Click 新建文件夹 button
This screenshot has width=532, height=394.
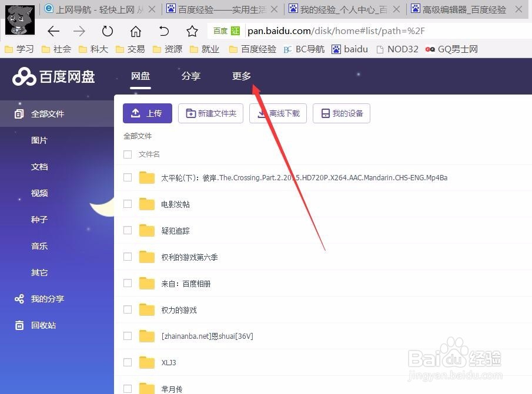pos(210,113)
